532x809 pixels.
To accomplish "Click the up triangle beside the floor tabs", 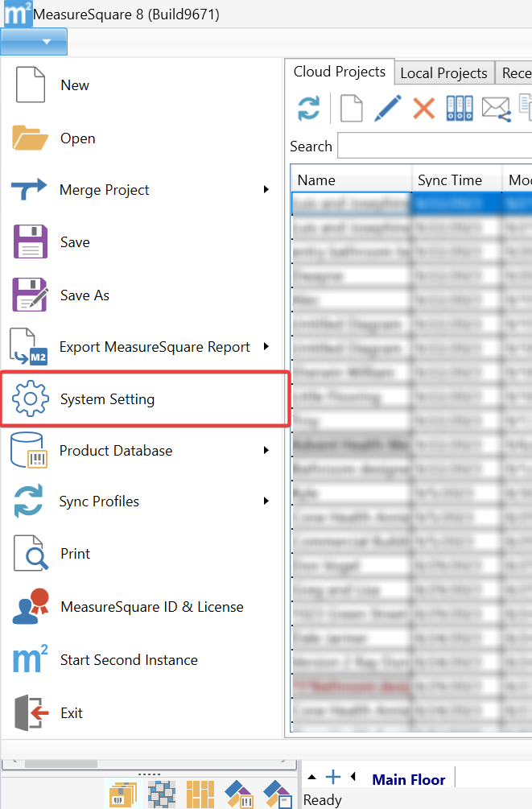I will [311, 777].
